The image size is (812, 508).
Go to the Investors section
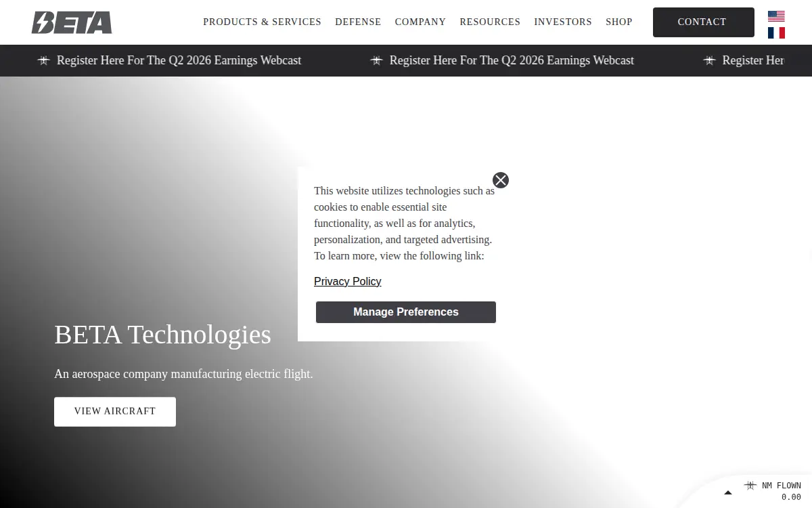563,22
